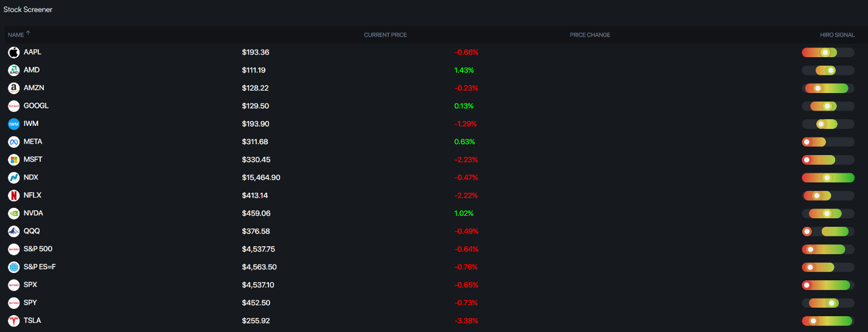Click the NFLX Netflix logo icon
This screenshot has height=332, width=868.
pyautogui.click(x=13, y=196)
